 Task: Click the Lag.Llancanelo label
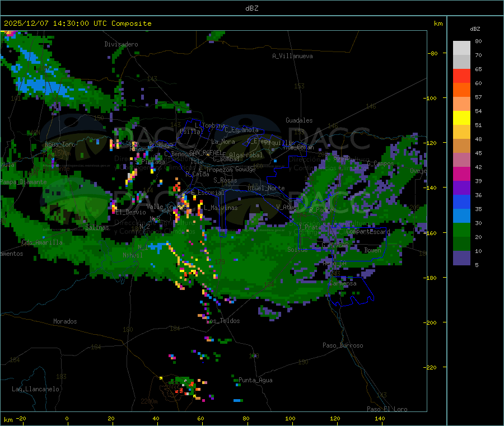(36, 389)
